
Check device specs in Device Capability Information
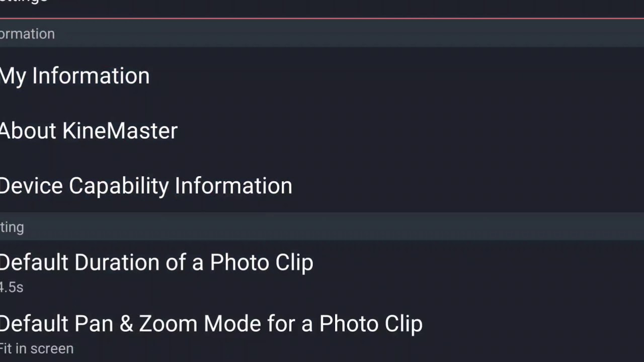pyautogui.click(x=322, y=186)
